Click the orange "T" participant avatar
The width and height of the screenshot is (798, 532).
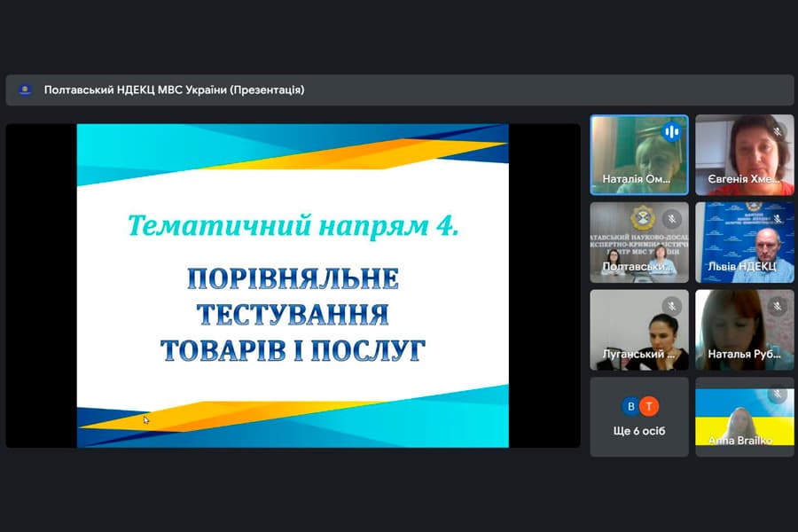(x=646, y=405)
